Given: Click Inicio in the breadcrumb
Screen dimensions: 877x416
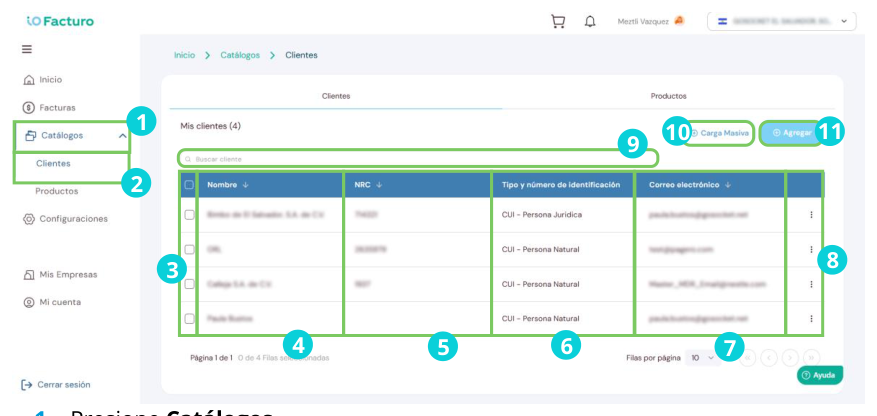Looking at the screenshot, I should (x=185, y=55).
